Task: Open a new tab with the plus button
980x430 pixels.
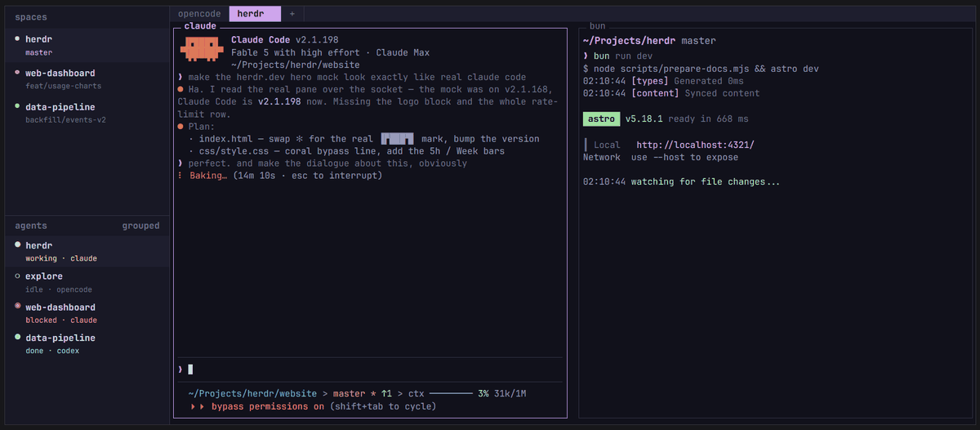Action: (x=292, y=14)
